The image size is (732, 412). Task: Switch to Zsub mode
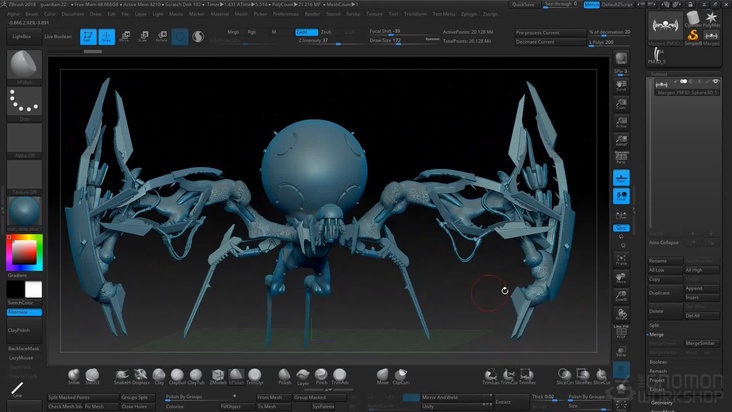click(x=326, y=32)
